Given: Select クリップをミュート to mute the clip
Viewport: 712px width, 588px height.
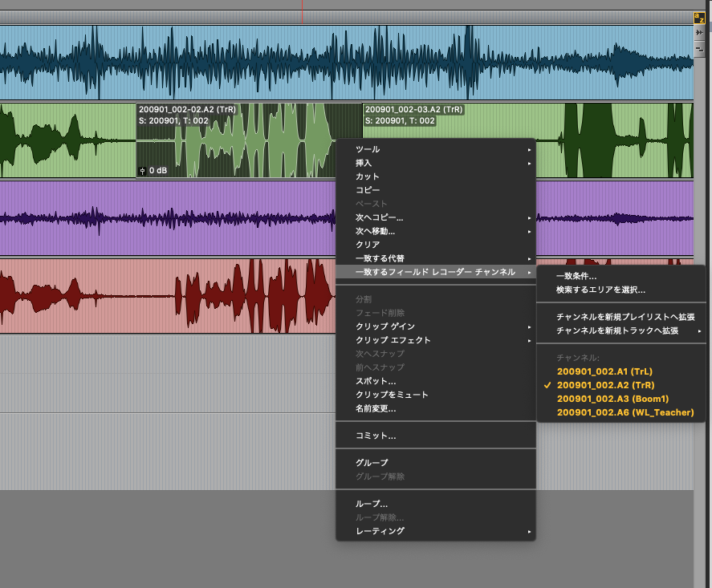Looking at the screenshot, I should point(436,395).
